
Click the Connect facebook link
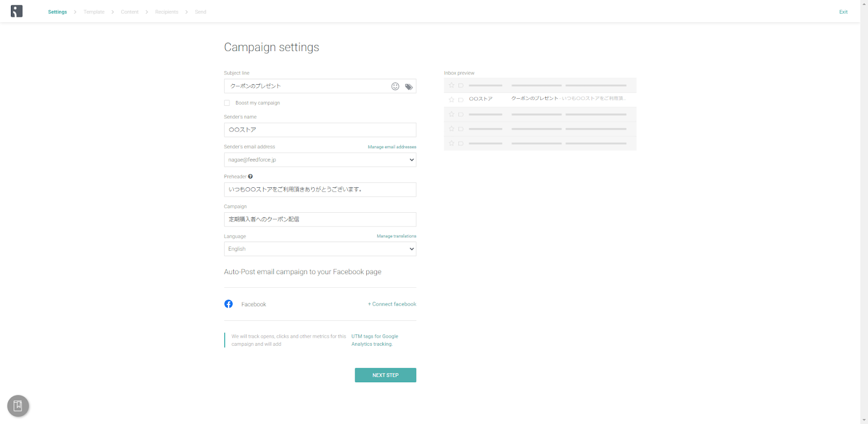pos(392,304)
